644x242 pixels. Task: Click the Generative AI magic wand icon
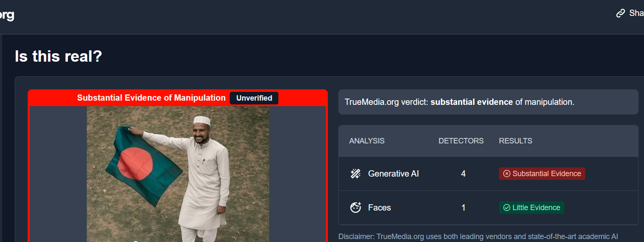356,174
